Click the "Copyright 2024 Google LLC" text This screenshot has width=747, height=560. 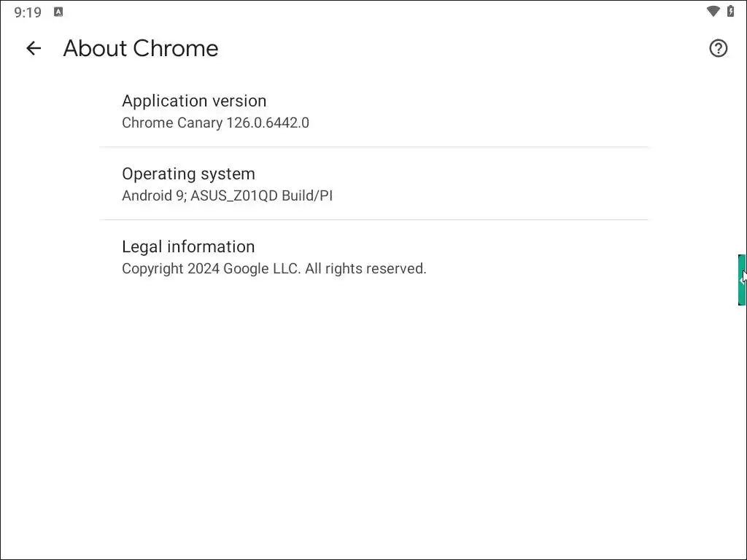(x=210, y=268)
